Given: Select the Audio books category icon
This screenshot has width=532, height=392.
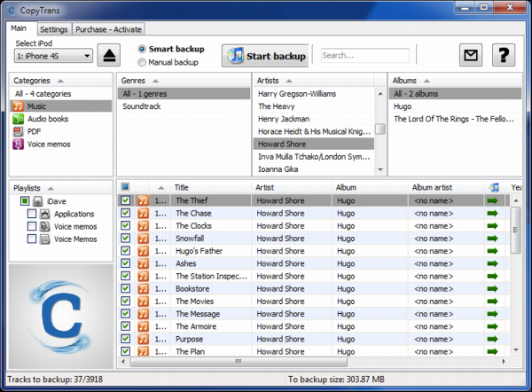Looking at the screenshot, I should (x=19, y=119).
